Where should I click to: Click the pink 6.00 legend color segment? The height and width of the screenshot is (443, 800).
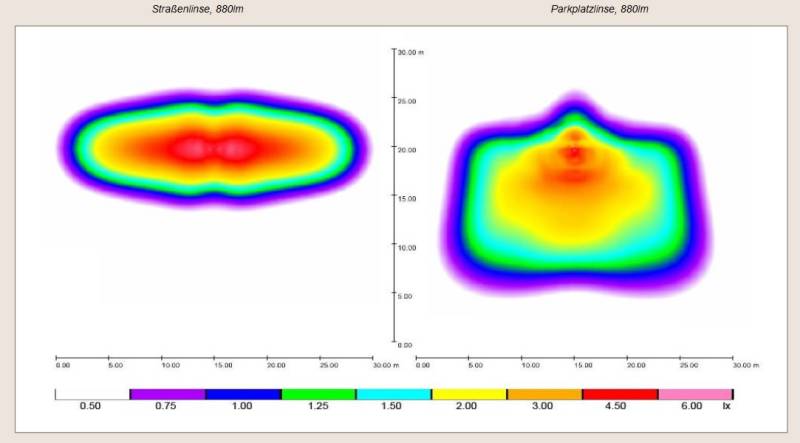tap(695, 394)
